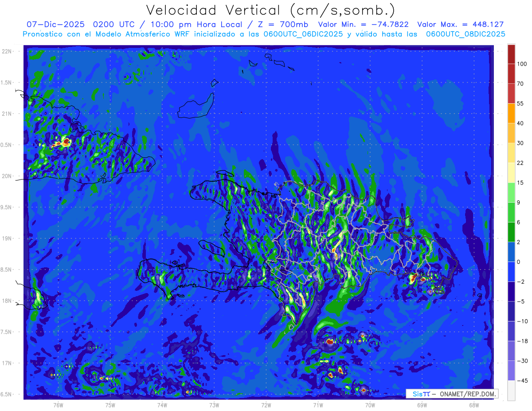Image resolution: width=532 pixels, height=411 pixels.
Task: Click the '69W' longitude label
Action: pyautogui.click(x=422, y=405)
